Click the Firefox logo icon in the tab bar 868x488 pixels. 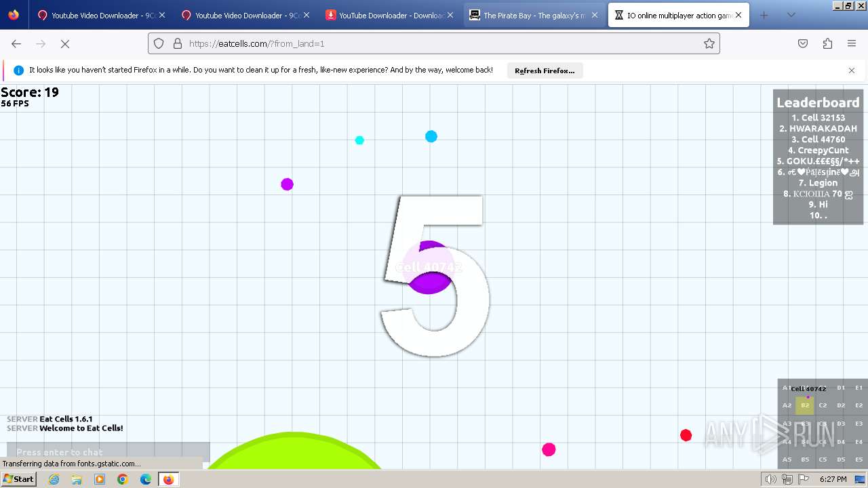tap(14, 15)
